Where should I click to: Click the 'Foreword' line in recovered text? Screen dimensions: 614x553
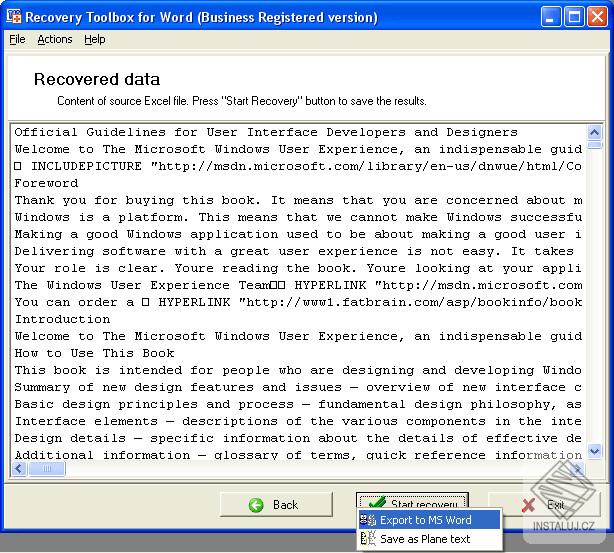[x=46, y=183]
